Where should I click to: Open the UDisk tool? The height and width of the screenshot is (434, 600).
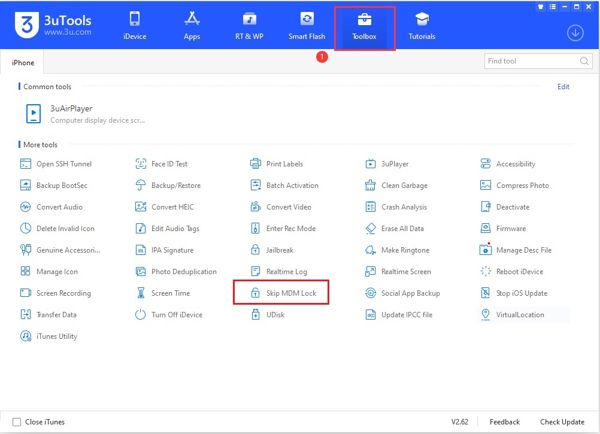click(x=267, y=315)
